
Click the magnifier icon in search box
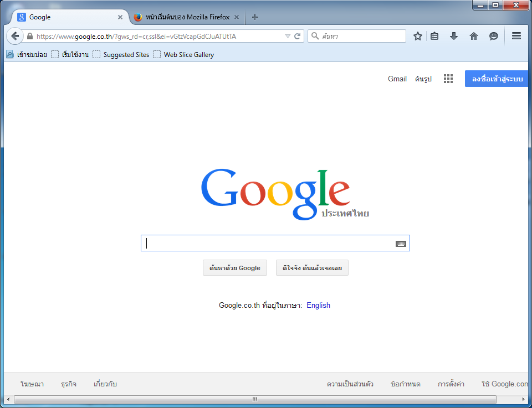tap(315, 36)
